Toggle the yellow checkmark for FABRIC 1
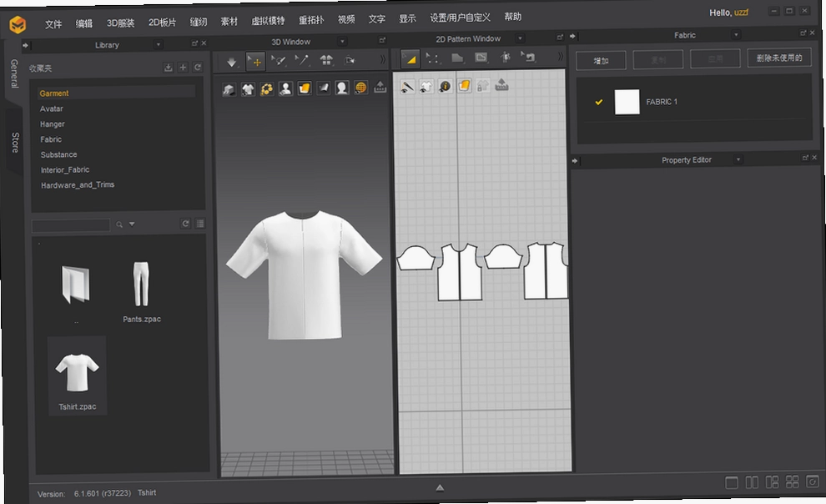Image resolution: width=826 pixels, height=504 pixels. (x=598, y=102)
